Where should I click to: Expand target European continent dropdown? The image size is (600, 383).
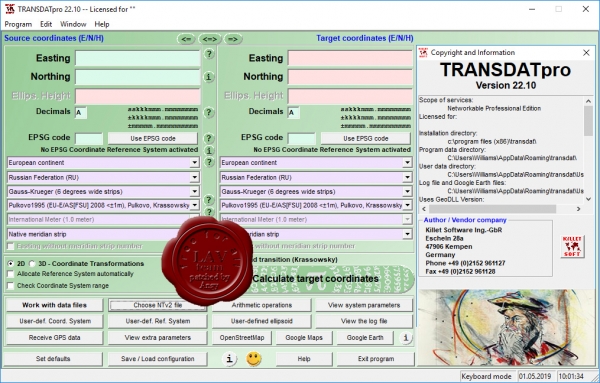coord(407,163)
